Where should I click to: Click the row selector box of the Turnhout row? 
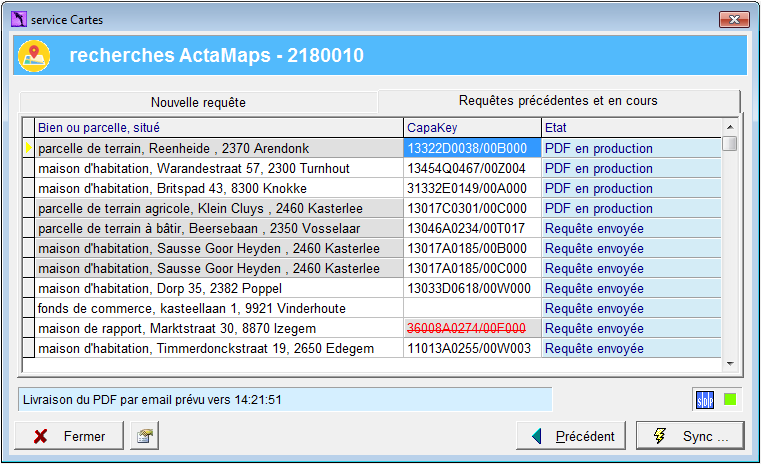pyautogui.click(x=29, y=168)
